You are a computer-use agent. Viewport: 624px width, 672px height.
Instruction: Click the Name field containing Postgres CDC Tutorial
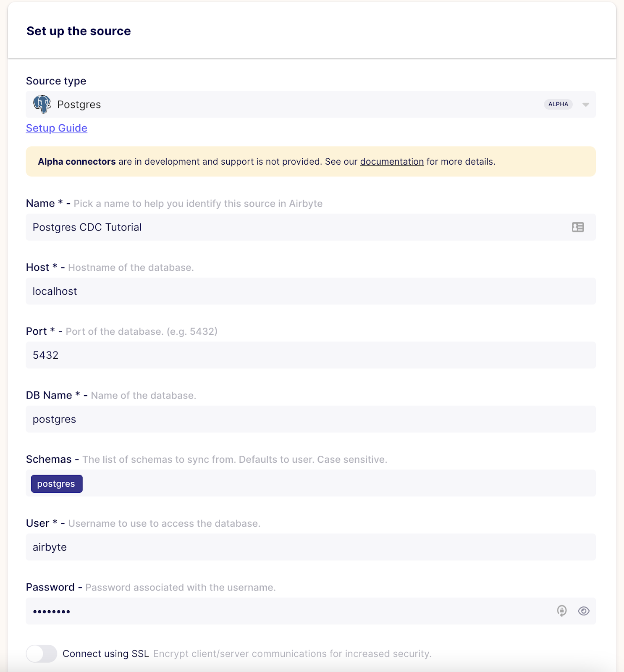[294, 227]
